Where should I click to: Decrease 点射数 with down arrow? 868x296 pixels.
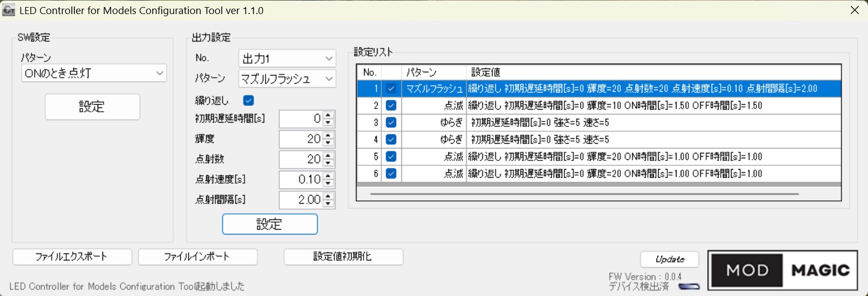pyautogui.click(x=329, y=163)
